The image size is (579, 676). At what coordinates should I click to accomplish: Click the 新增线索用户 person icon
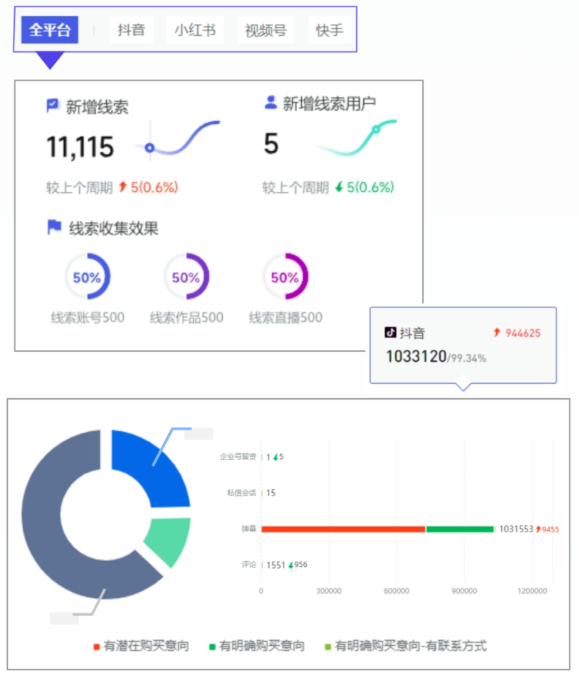(x=271, y=103)
